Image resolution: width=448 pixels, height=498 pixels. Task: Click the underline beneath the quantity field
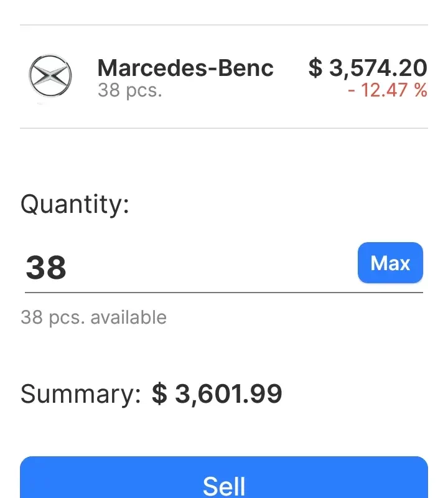224,291
